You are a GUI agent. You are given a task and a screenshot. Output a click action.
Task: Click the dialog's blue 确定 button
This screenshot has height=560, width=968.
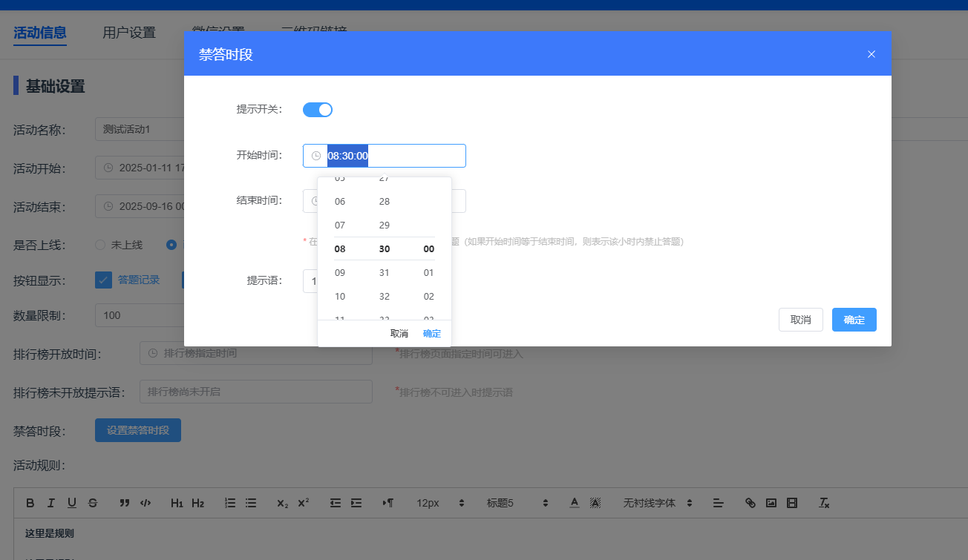(x=854, y=320)
